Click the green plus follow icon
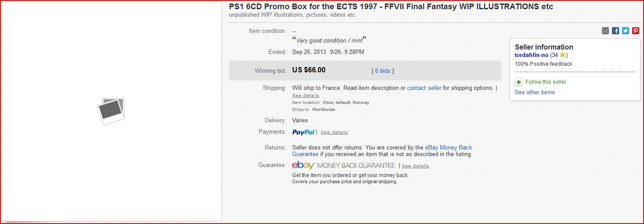Screen dimensions: 644x224 coord(519,82)
